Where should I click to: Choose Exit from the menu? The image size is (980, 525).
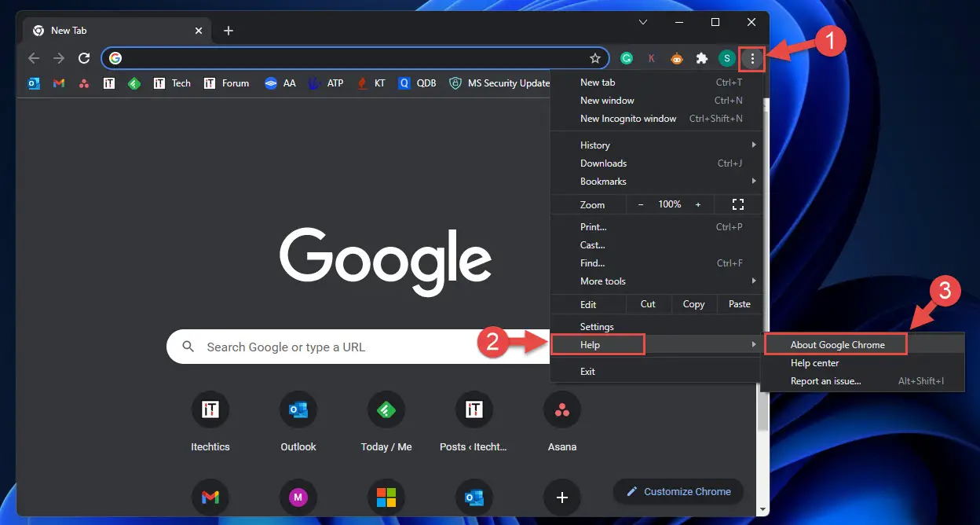point(655,372)
